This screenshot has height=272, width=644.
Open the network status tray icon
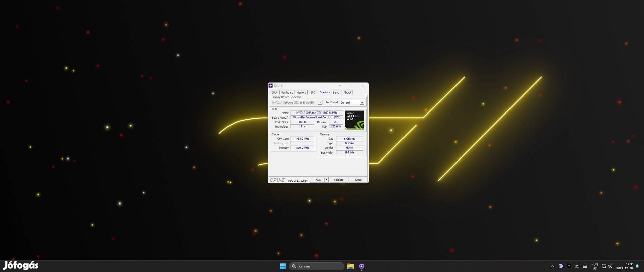pos(604,266)
